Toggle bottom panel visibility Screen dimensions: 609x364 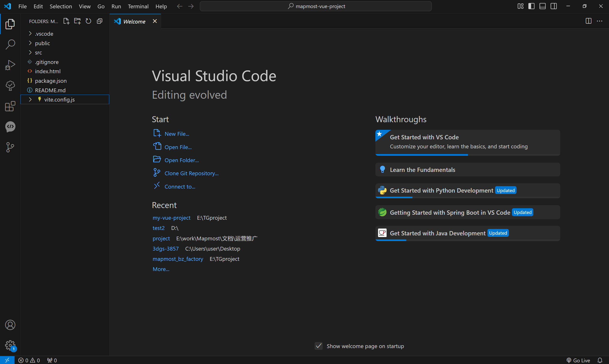point(542,6)
